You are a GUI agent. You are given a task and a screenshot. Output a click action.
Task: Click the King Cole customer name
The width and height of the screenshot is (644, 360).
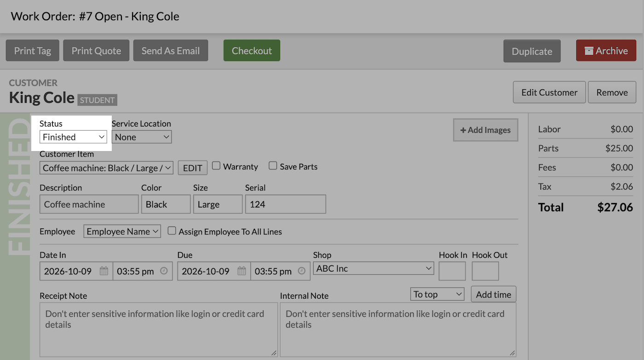pos(42,98)
